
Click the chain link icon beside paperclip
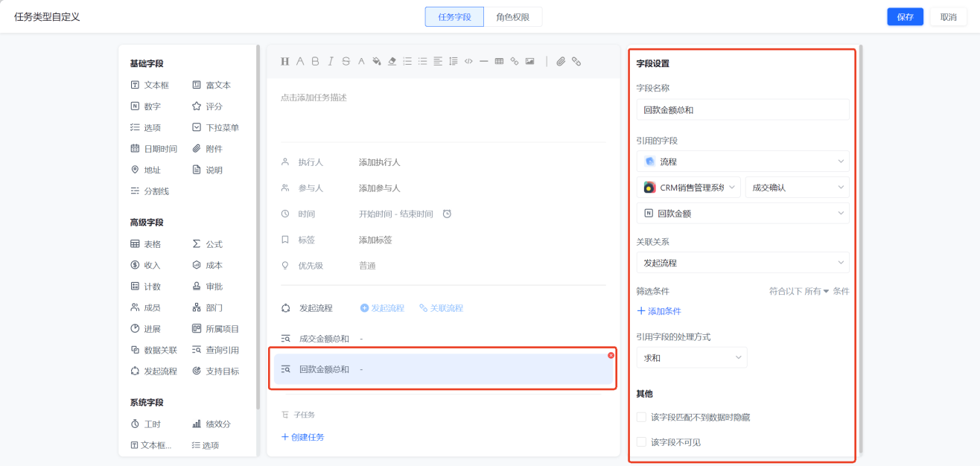576,61
